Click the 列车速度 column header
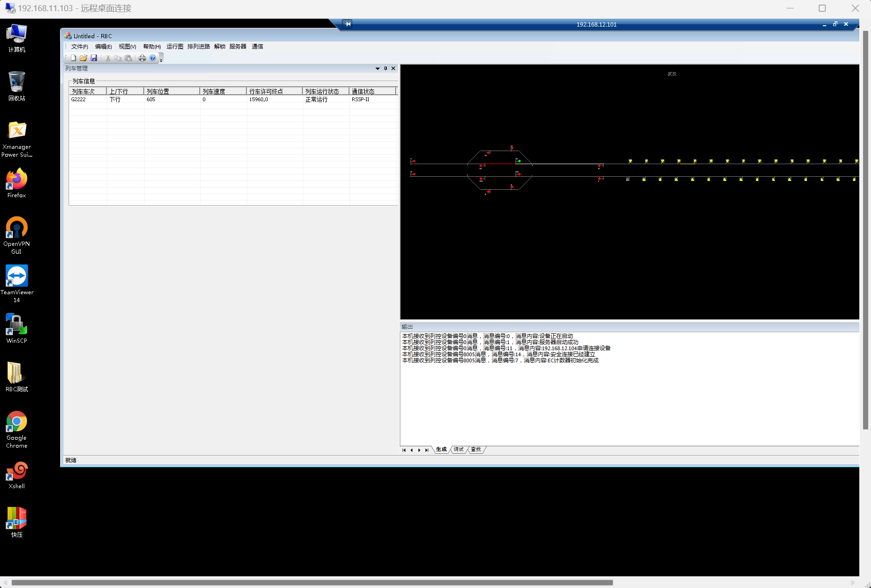This screenshot has height=588, width=871. [223, 91]
